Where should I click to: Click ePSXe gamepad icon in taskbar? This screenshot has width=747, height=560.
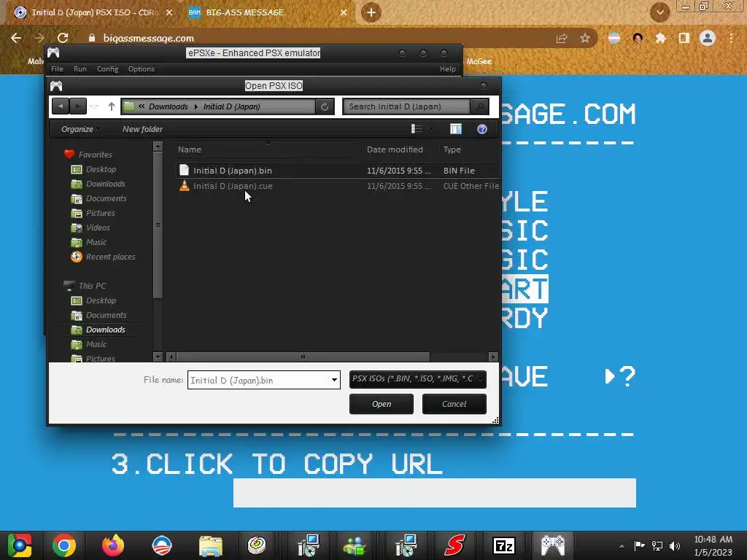point(553,545)
